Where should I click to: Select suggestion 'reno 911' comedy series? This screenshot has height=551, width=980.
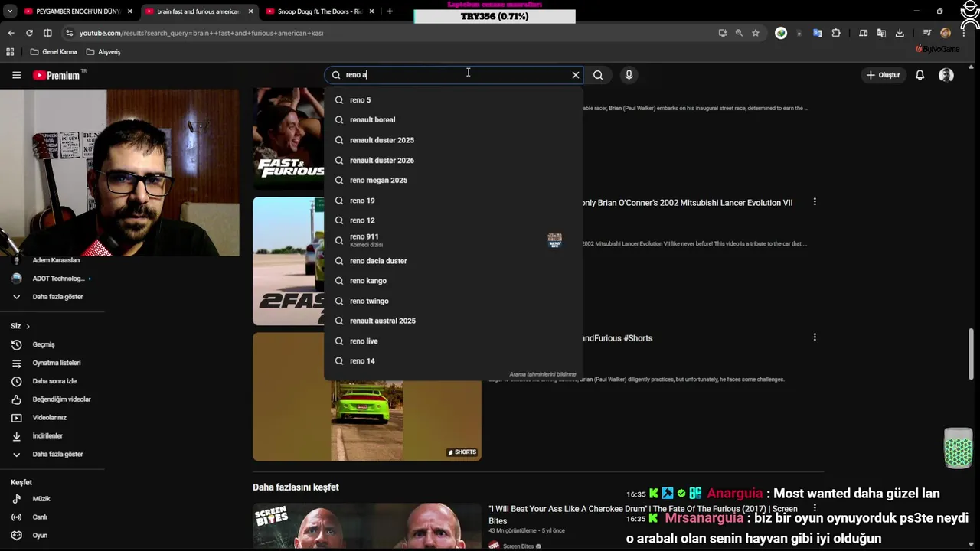point(453,240)
